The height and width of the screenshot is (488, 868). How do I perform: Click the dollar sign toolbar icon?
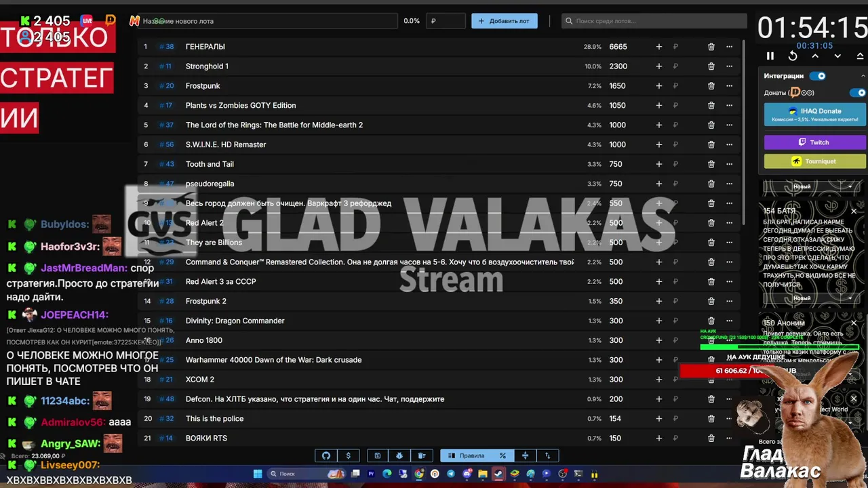pyautogui.click(x=349, y=455)
